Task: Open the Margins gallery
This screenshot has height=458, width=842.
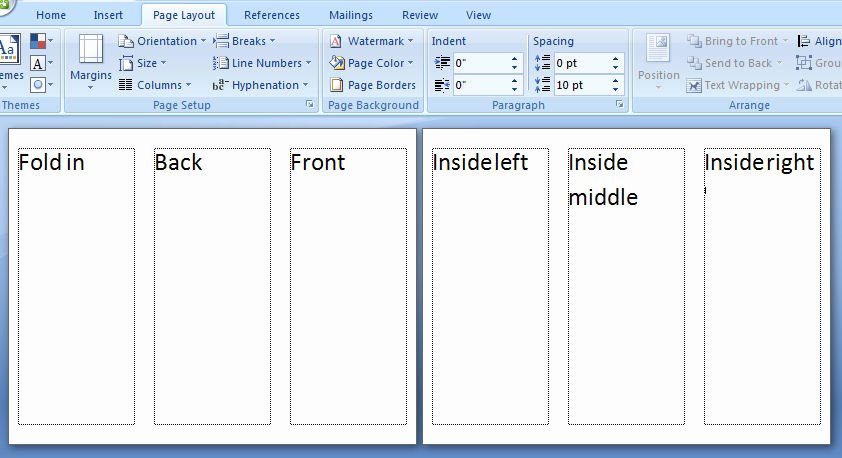Action: (90, 62)
